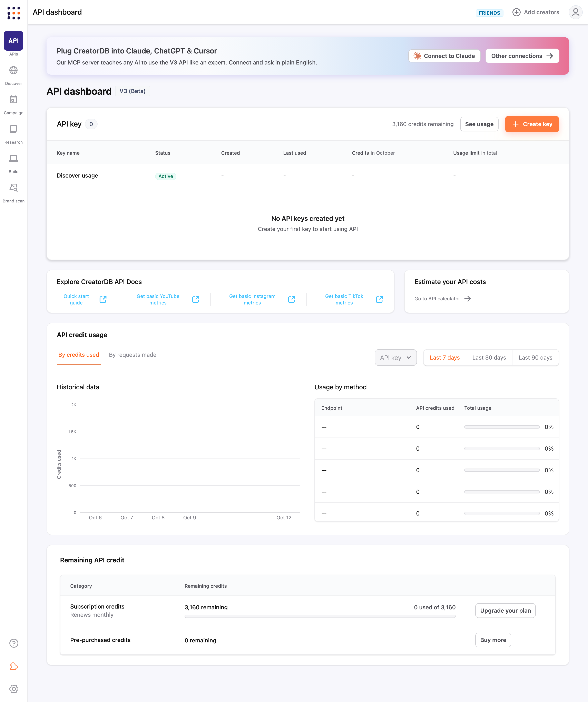This screenshot has width=588, height=702.
Task: Click the V3 (Beta) version badge
Action: (x=133, y=91)
